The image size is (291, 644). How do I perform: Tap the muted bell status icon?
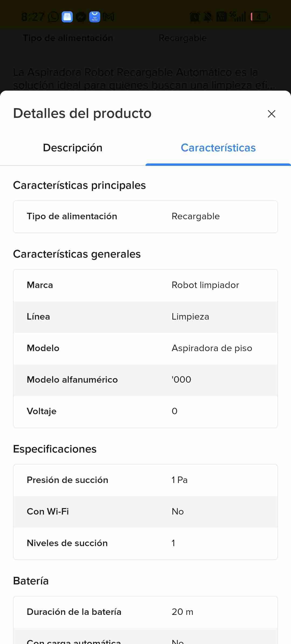pos(208,17)
